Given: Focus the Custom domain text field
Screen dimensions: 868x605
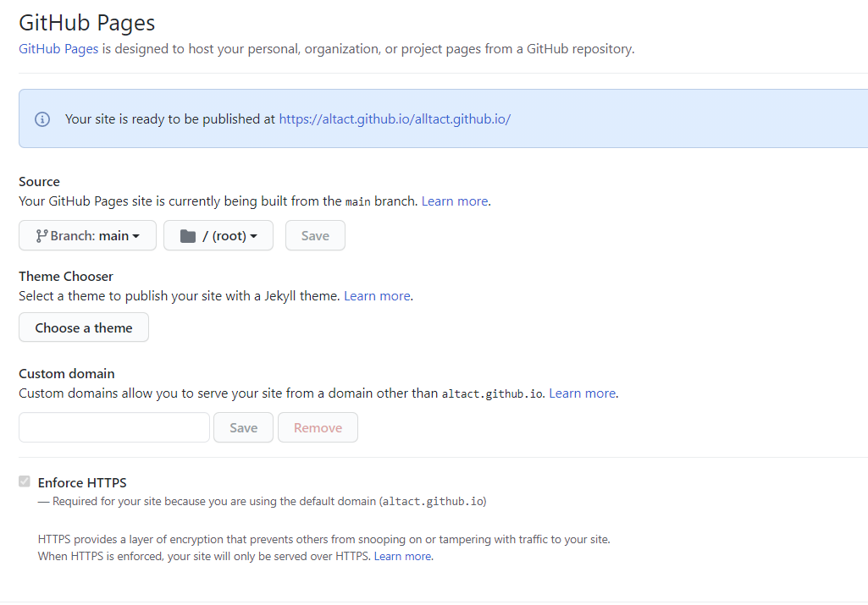Looking at the screenshot, I should (114, 427).
